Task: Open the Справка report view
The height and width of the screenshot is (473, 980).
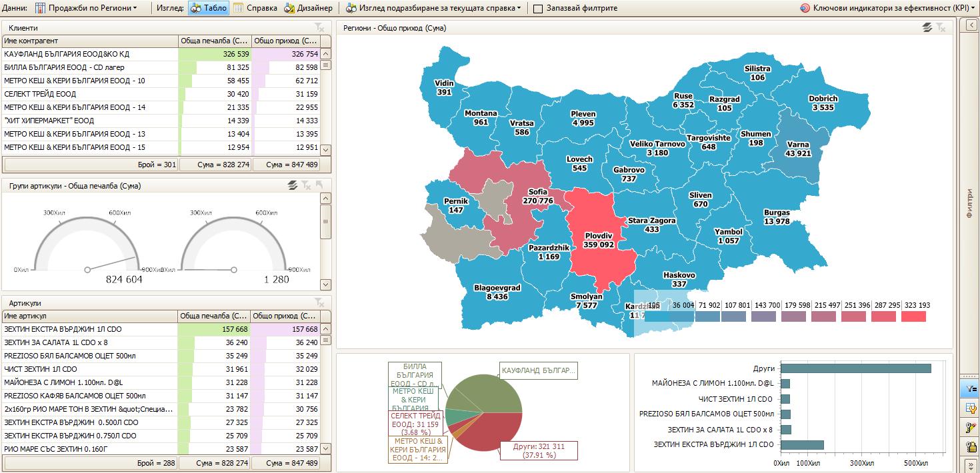Action: 255,8
